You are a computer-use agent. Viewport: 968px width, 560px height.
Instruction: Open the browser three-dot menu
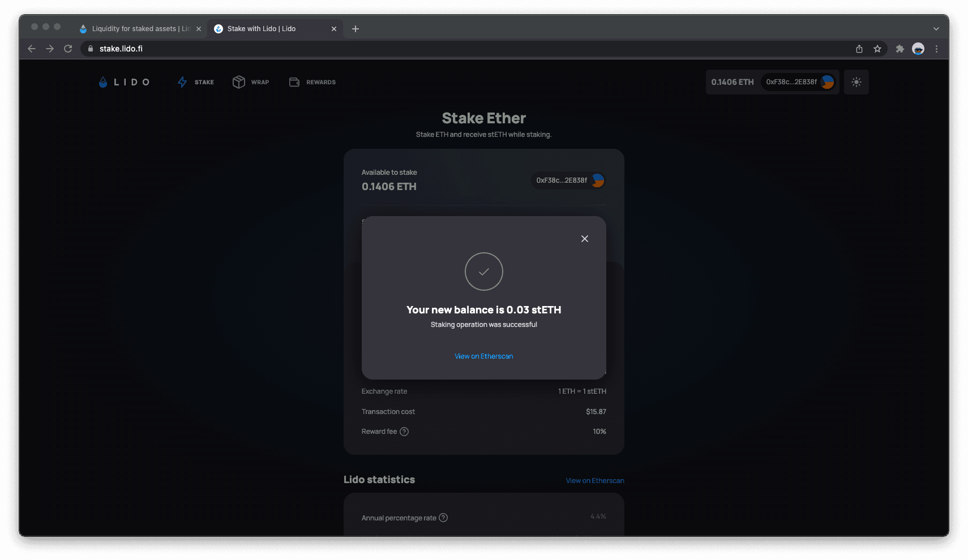(x=937, y=49)
